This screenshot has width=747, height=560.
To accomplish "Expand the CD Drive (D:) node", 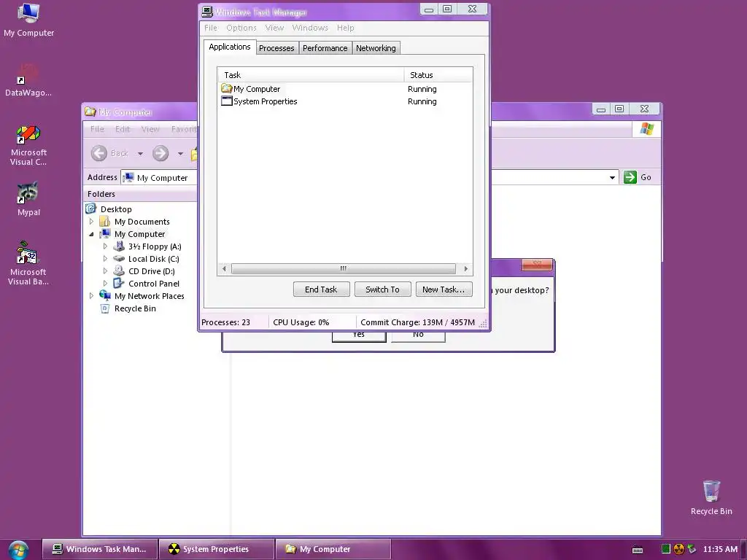I will 105,271.
